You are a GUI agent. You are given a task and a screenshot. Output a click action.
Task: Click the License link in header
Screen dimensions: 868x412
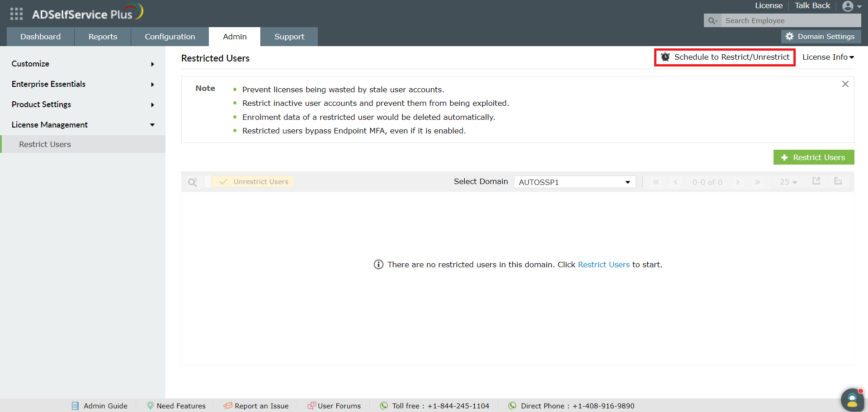[x=769, y=5]
